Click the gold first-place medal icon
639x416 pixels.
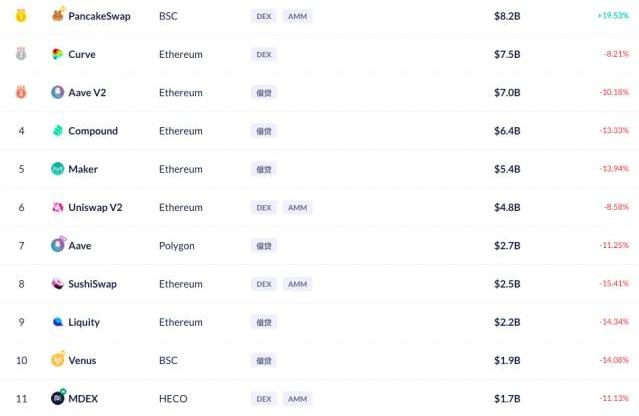[21, 16]
